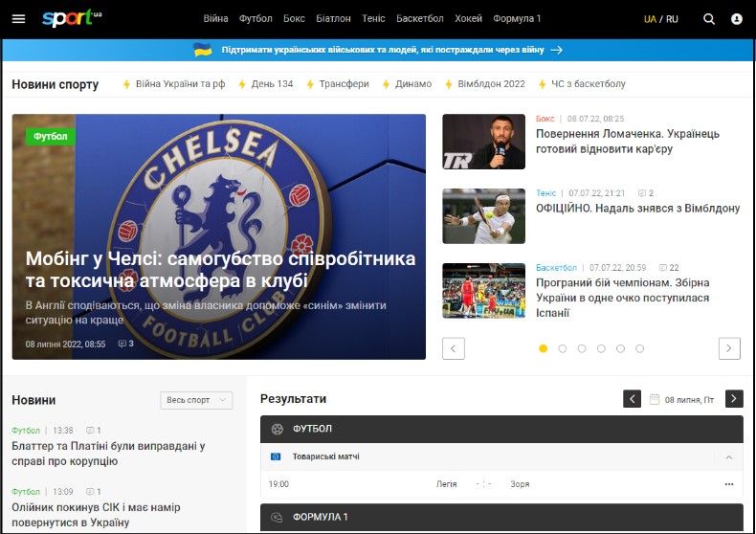Screen dimensions: 756x534
Task: Open Nadal Wimbledon withdrawal headline
Action: tap(638, 209)
